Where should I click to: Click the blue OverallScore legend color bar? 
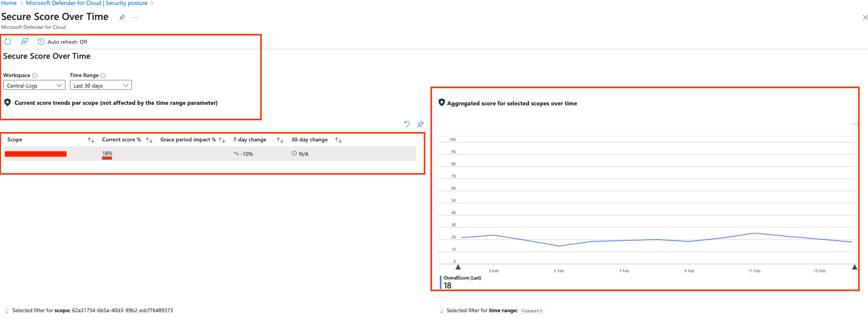(x=441, y=282)
